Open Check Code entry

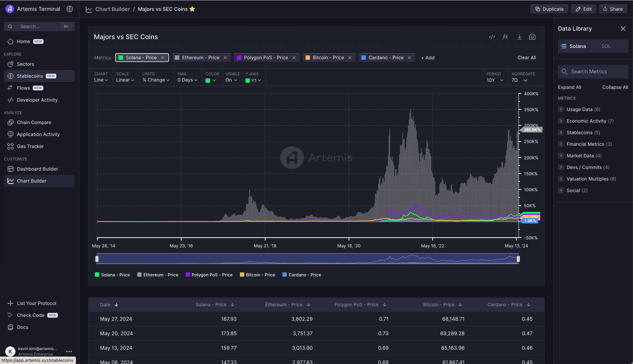(x=39, y=315)
